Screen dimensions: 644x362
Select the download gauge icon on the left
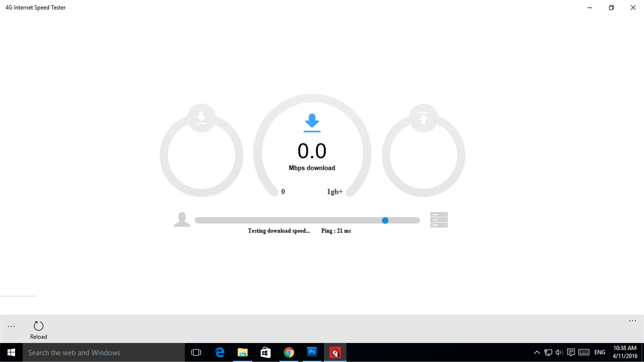coord(201,118)
